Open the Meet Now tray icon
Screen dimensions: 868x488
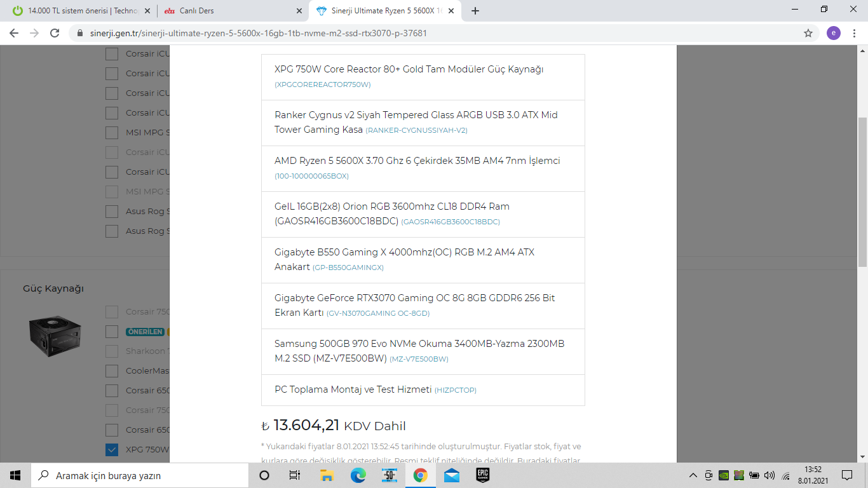709,475
